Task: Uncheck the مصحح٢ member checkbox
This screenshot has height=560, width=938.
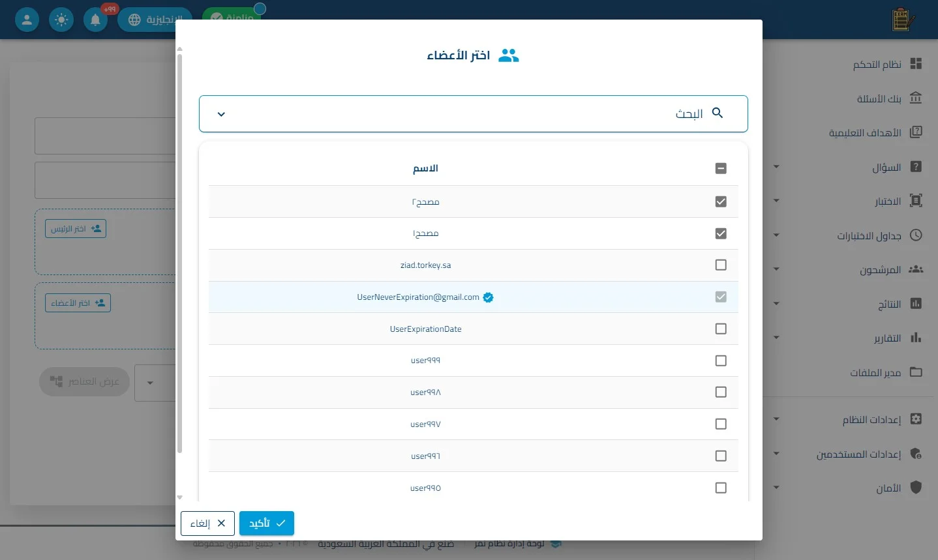Action: (x=721, y=201)
